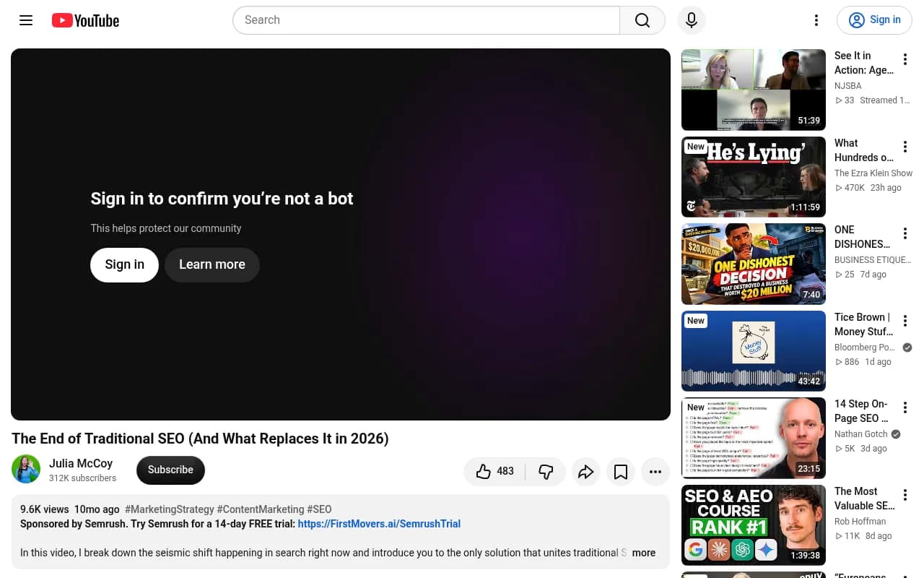Open the hamburger guide menu

click(26, 20)
